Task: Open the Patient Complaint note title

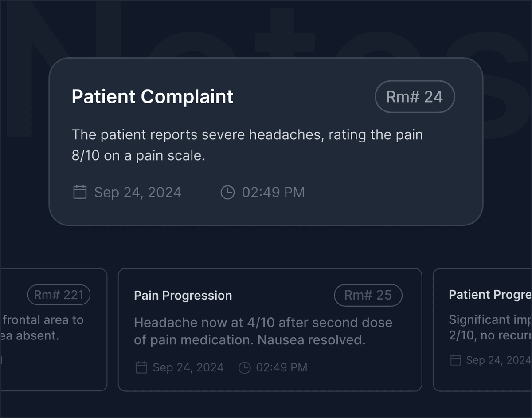Action: [x=153, y=97]
